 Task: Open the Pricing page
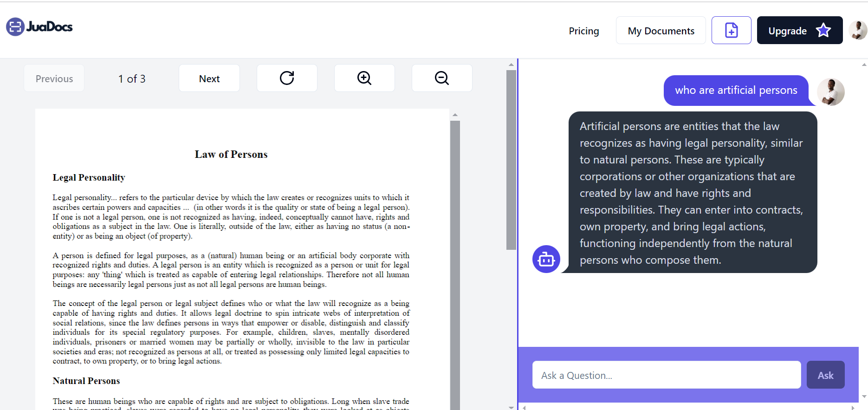pos(584,31)
